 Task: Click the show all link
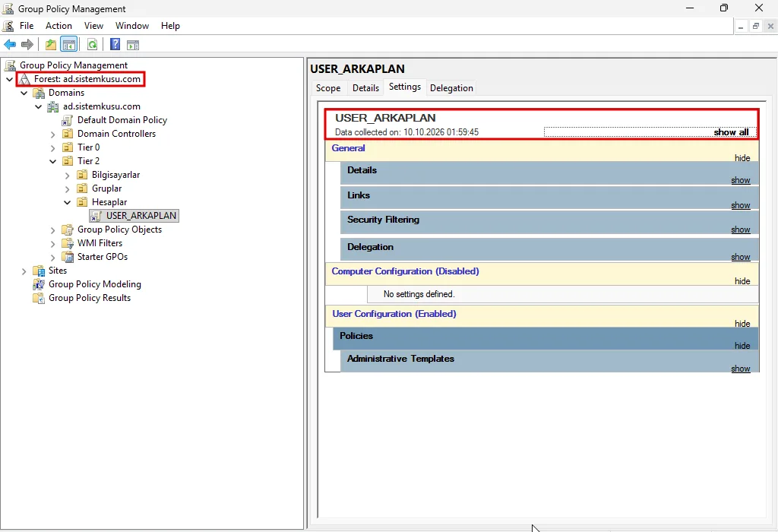click(731, 132)
